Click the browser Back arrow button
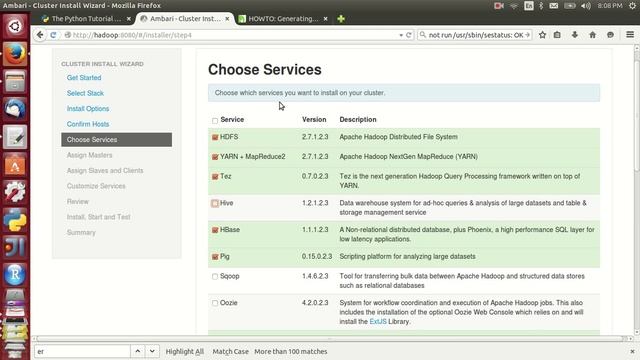The image size is (640, 360). click(40, 35)
